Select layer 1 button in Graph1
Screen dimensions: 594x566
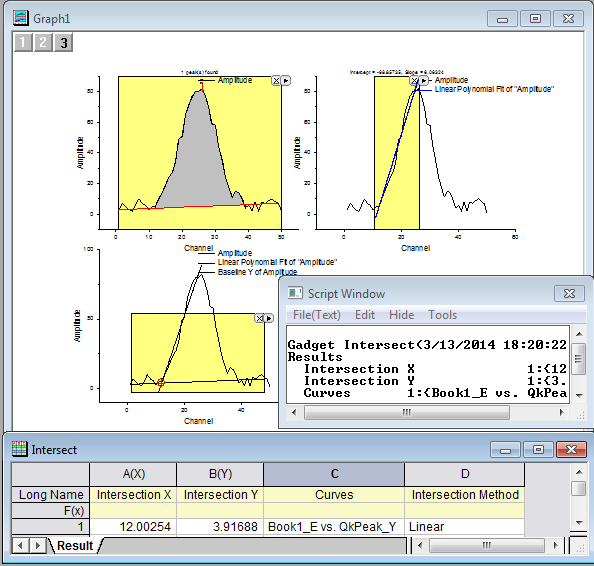[x=23, y=42]
